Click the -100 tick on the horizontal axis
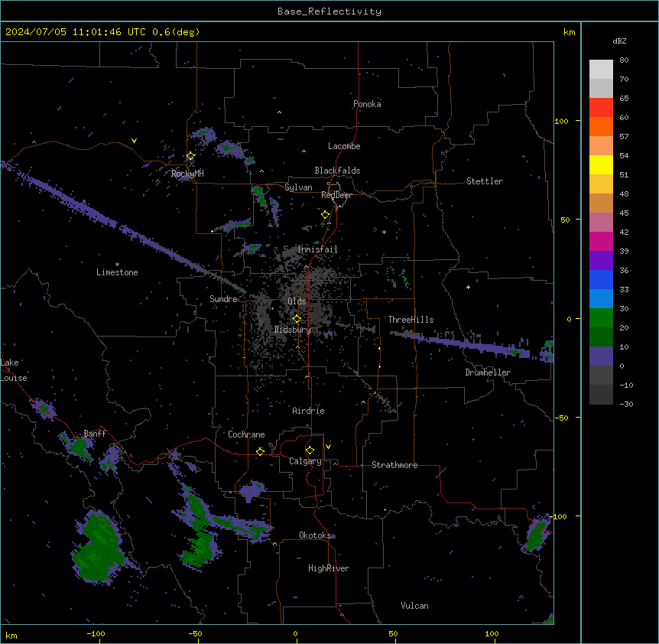Viewport: 659px width, 644px height. coord(96,633)
